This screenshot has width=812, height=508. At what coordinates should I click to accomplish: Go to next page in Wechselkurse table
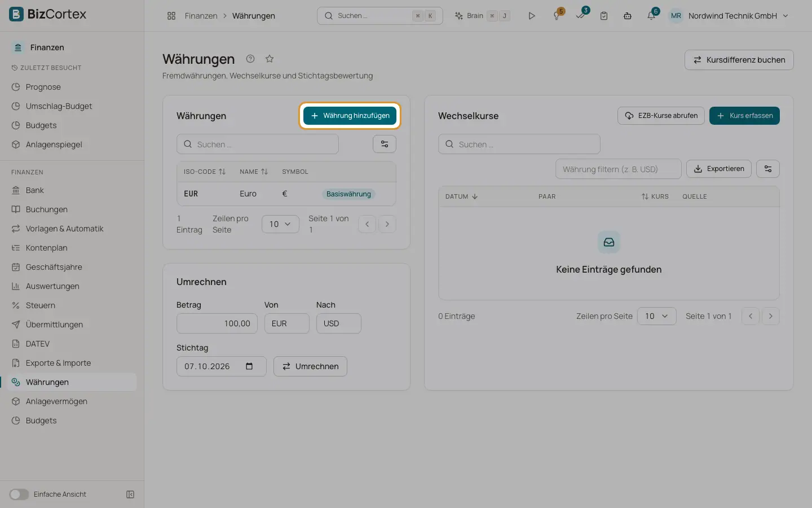pos(771,316)
